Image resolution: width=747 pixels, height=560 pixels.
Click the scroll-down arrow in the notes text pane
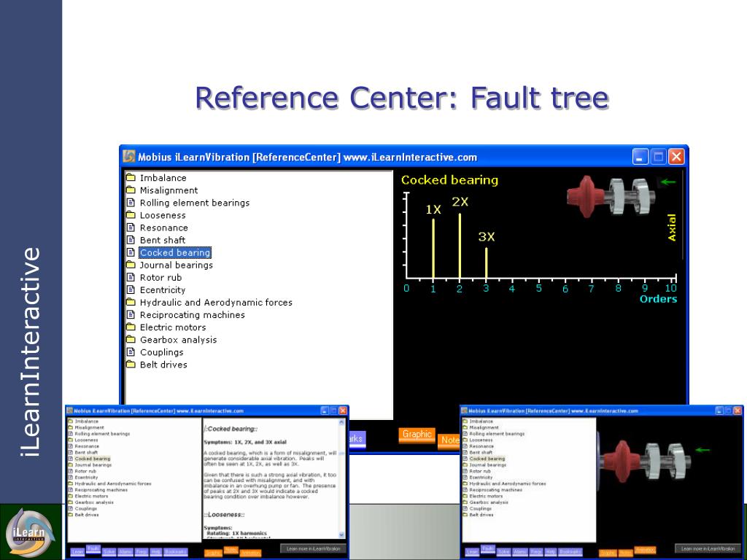[341, 535]
